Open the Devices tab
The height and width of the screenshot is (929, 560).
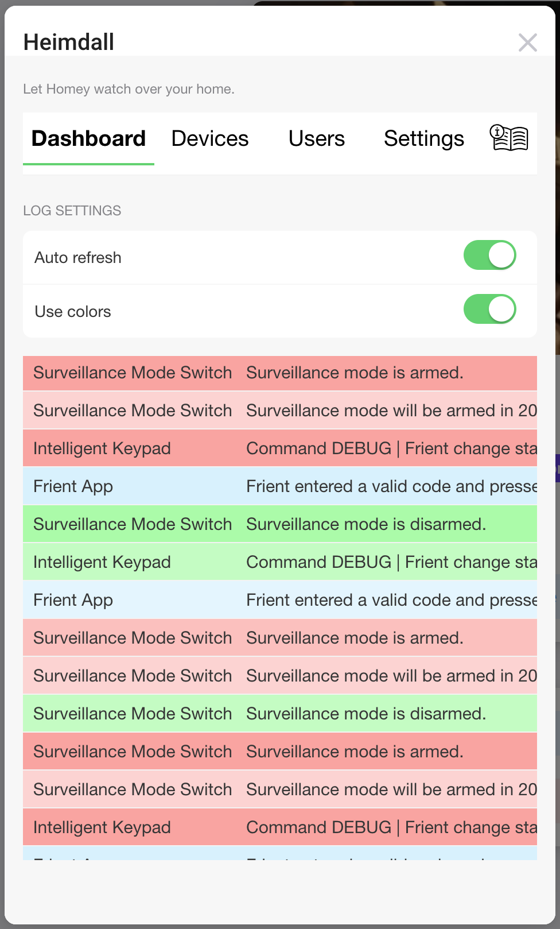210,139
